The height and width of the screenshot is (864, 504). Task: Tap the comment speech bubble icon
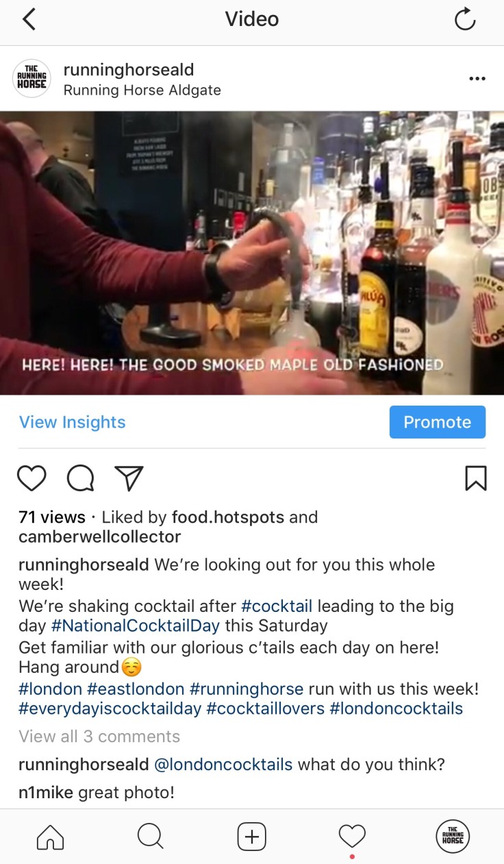80,478
